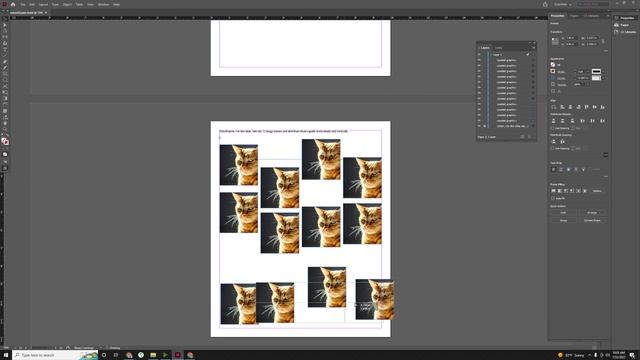Click Distribute Horizontal Space icon

[x=562, y=142]
